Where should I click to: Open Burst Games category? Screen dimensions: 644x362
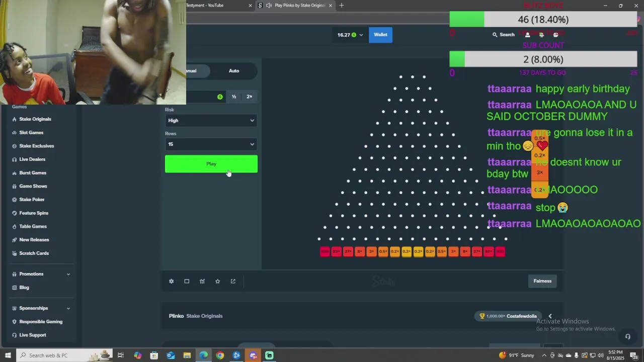click(33, 173)
